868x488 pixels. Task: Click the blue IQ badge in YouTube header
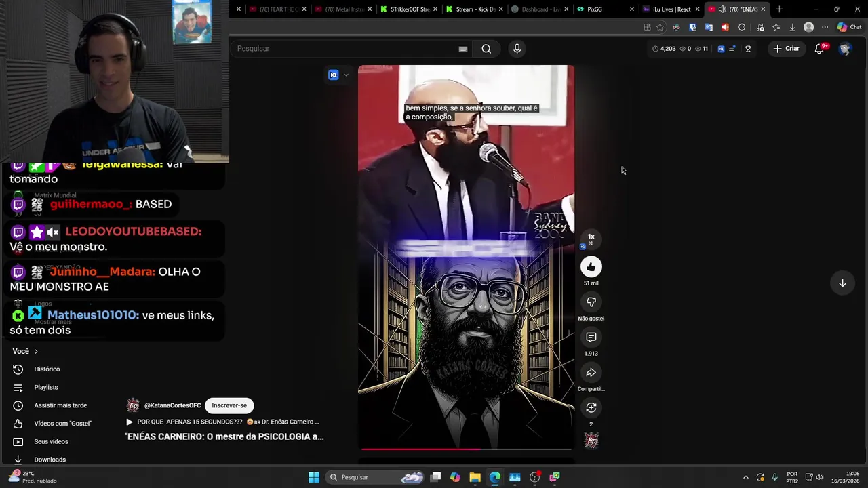(x=721, y=49)
